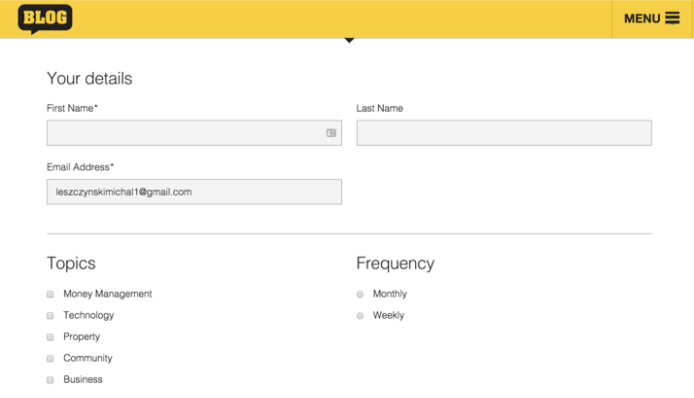Click the "Monthly" label text
Screen dimensions: 694x398
(x=389, y=294)
